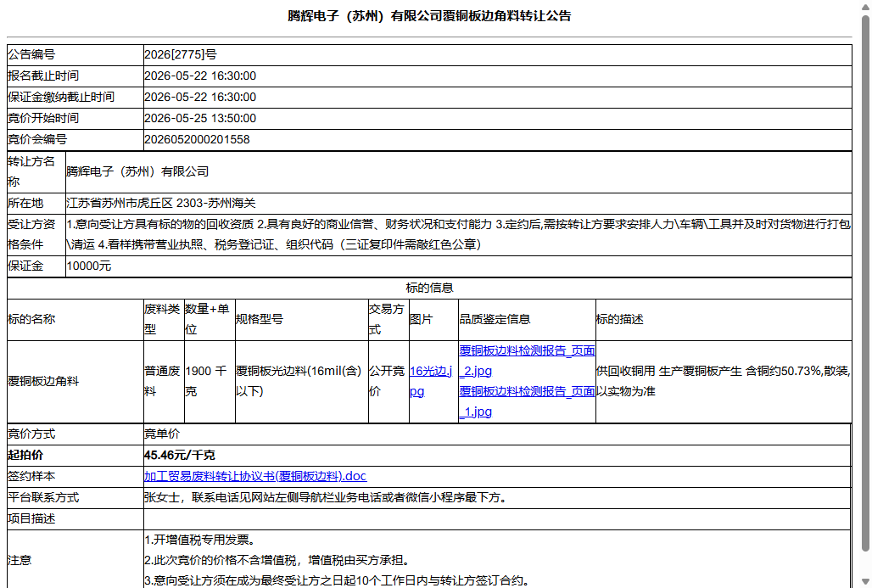This screenshot has height=588, width=872.
Task: Click note 3 about 10个工作日内签订合约
Action: pyautogui.click(x=337, y=580)
